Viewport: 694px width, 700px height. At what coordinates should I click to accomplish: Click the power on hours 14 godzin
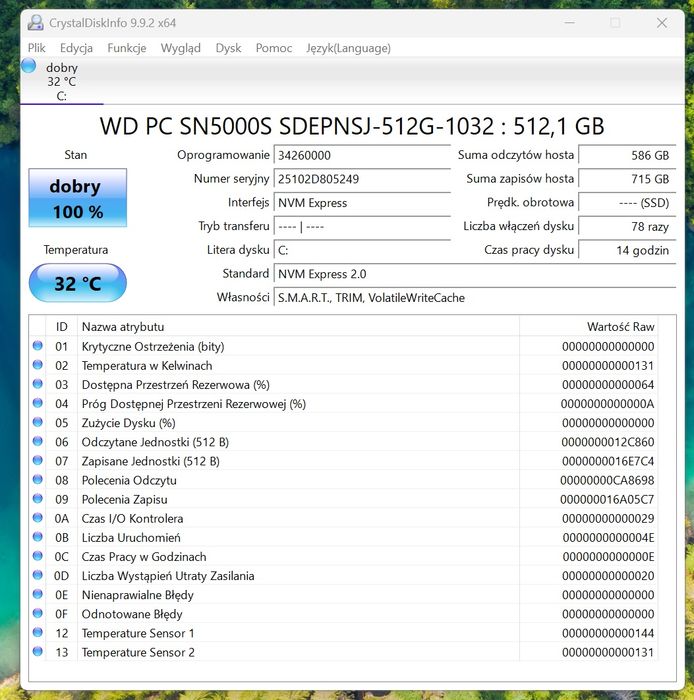[x=627, y=250]
